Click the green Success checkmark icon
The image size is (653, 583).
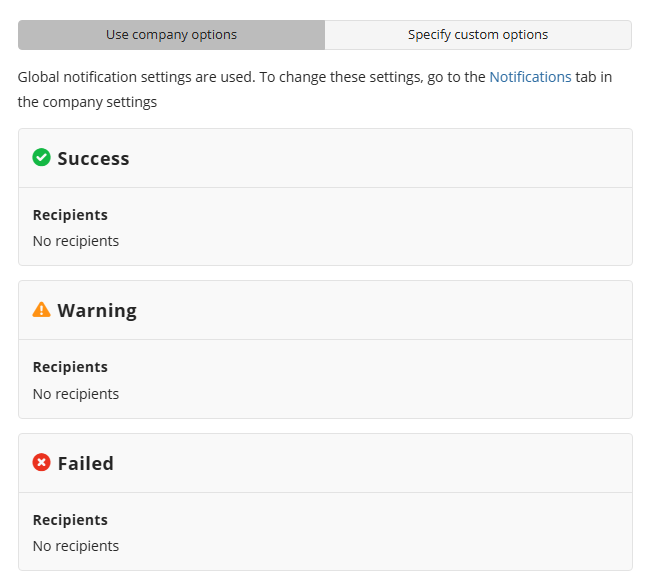point(41,157)
